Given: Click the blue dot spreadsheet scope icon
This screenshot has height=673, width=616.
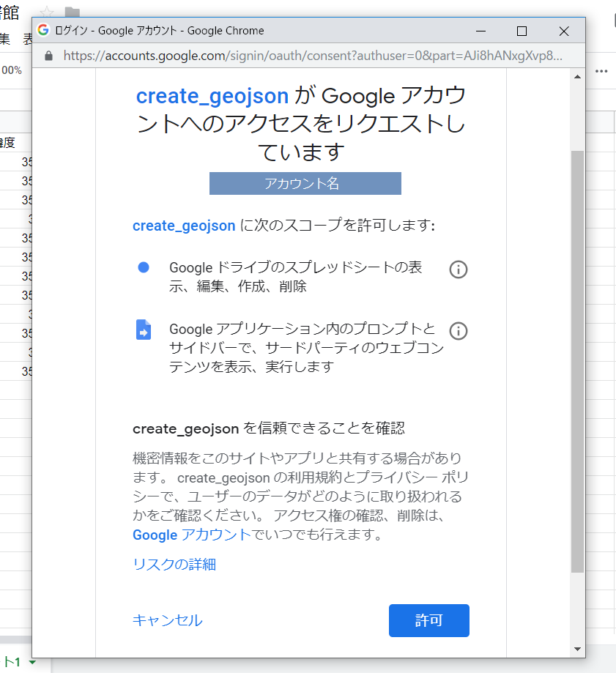Looking at the screenshot, I should click(x=144, y=267).
